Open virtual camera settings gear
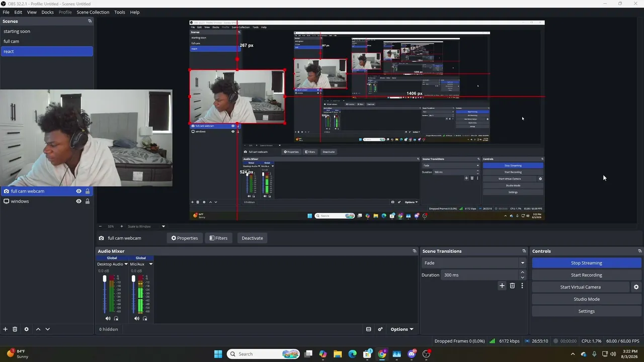 click(x=636, y=287)
